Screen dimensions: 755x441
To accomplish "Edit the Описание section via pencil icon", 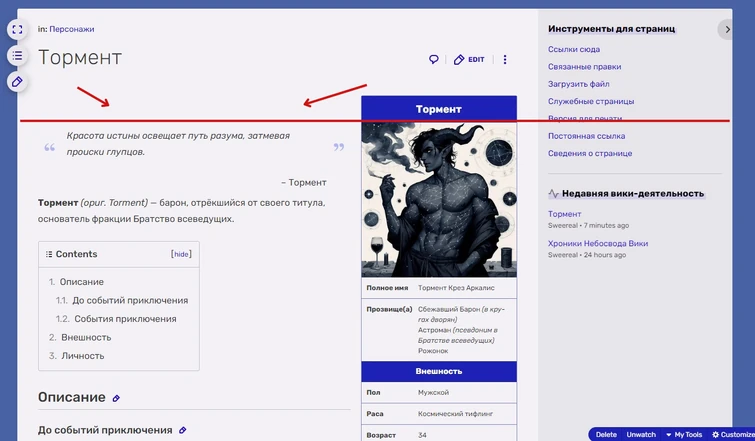I will 116,398.
